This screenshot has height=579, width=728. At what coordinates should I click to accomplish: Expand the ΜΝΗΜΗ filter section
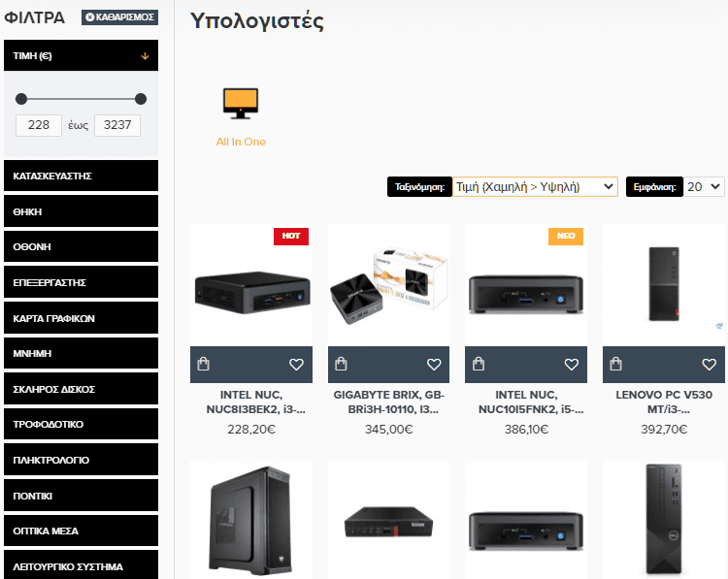(x=81, y=353)
